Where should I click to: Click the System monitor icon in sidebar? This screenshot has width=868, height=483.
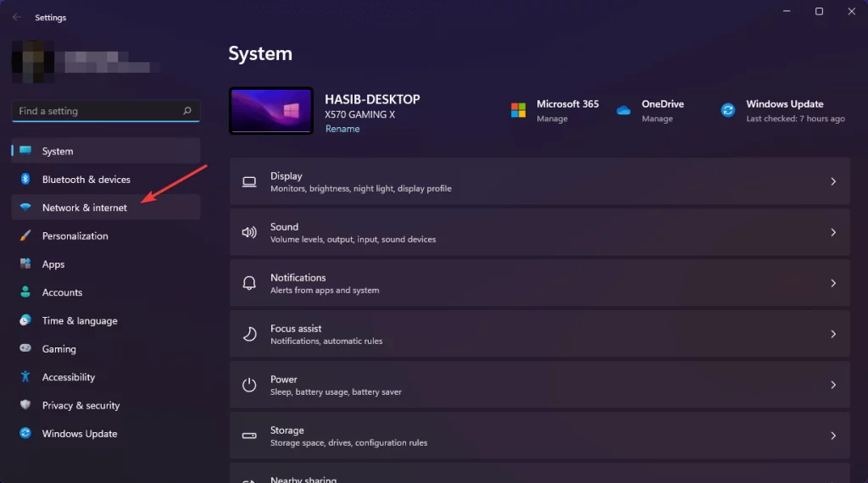[25, 151]
